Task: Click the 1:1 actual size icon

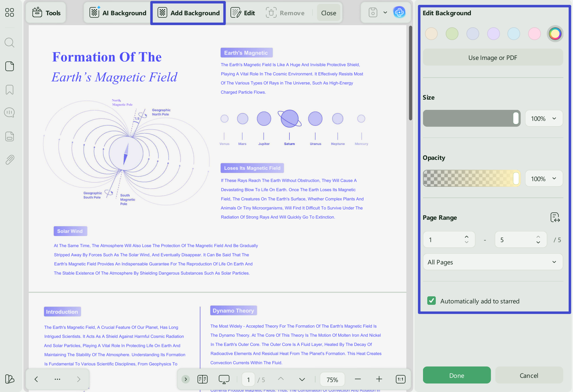Action: point(400,379)
